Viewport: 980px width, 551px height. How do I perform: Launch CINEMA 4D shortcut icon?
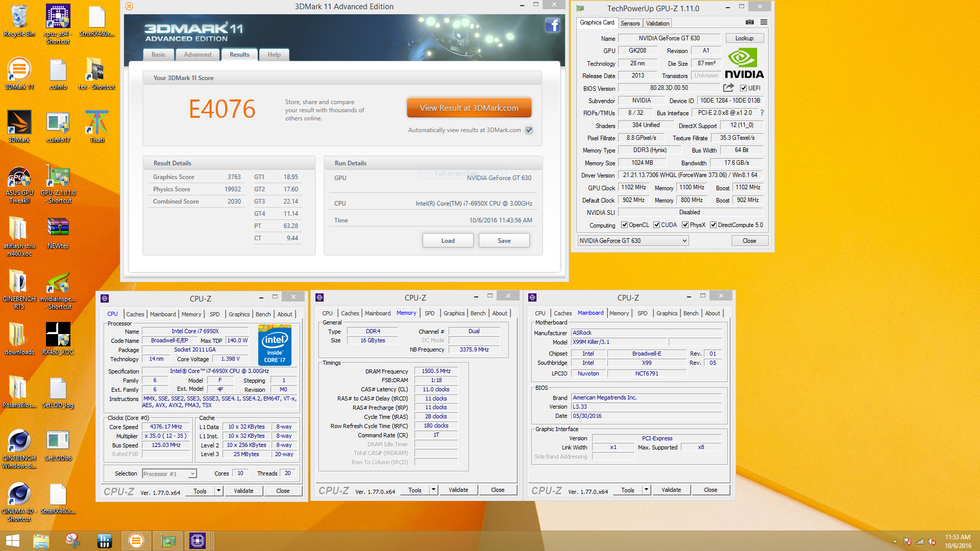coord(19,503)
